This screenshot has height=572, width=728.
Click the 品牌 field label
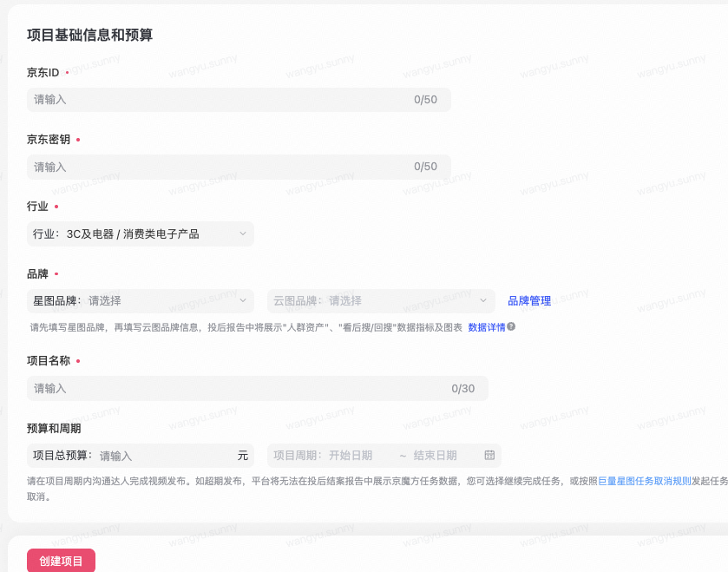click(37, 274)
